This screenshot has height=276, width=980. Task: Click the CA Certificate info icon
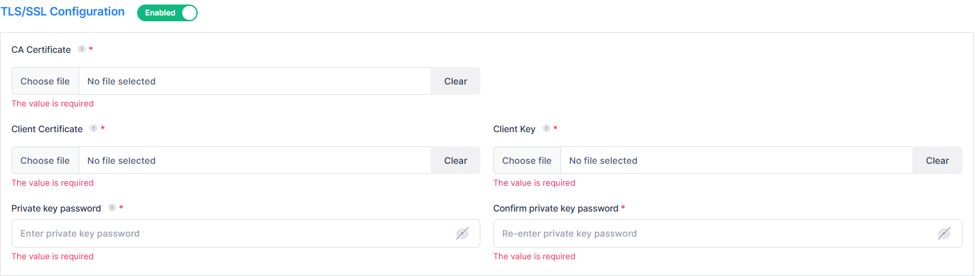[x=81, y=49]
